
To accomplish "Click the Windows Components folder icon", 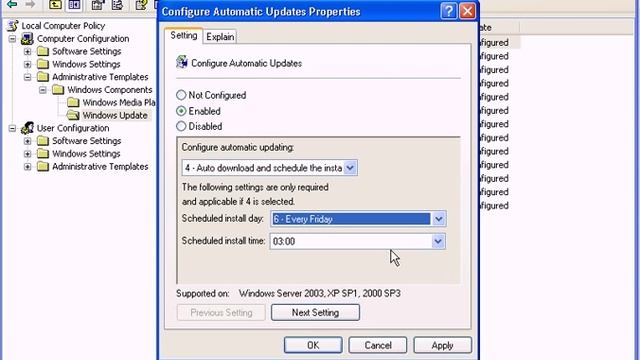I will coord(58,90).
